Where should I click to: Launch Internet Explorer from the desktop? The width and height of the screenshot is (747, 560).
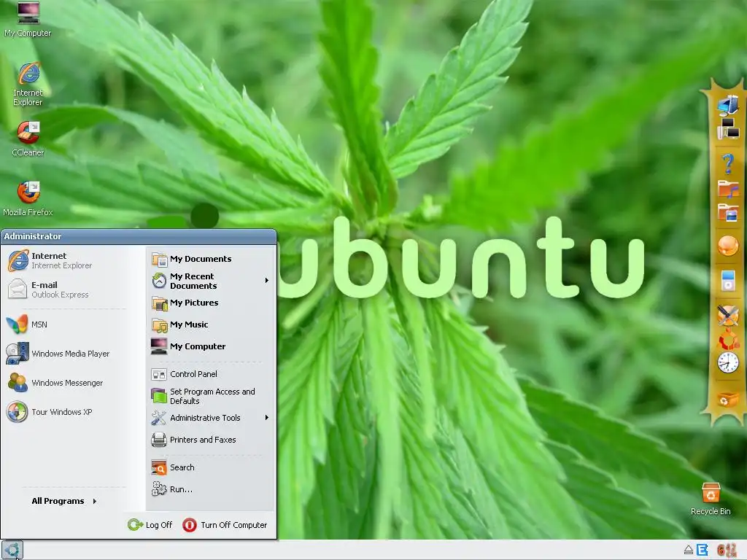(28, 85)
